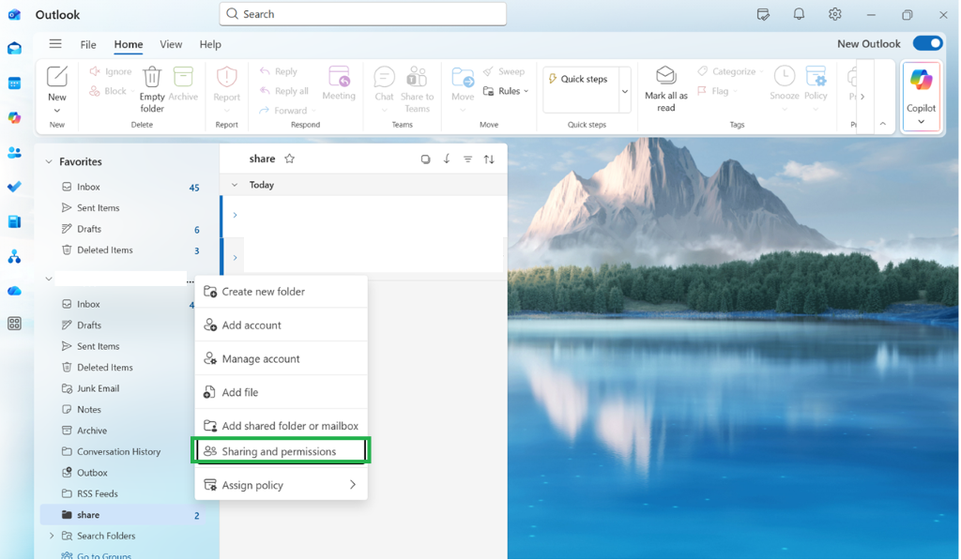The height and width of the screenshot is (560, 961).
Task: Open the New mail dropdown arrow
Action: [x=57, y=111]
